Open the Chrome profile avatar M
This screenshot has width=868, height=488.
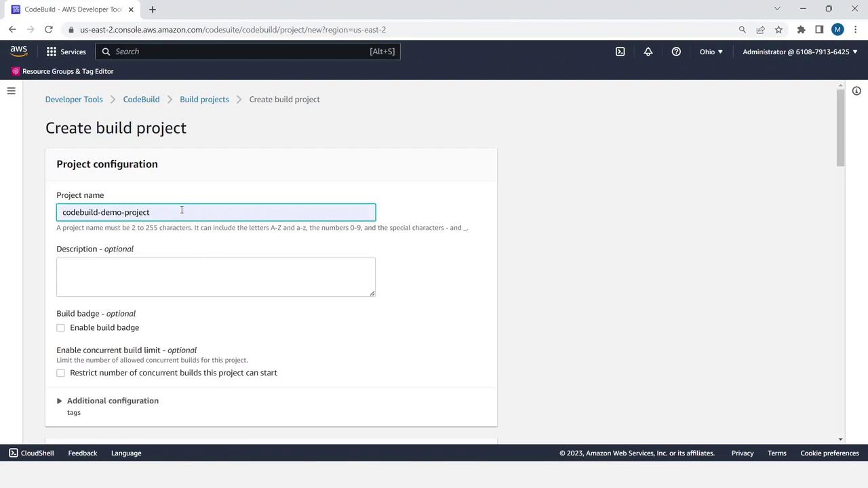coord(837,30)
